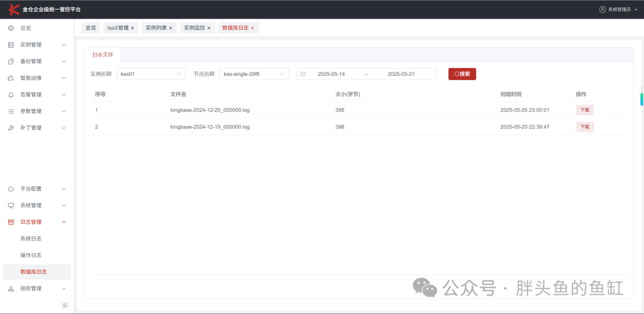Open 总览 in the sidebar
This screenshot has height=314, width=644.
tap(26, 29)
